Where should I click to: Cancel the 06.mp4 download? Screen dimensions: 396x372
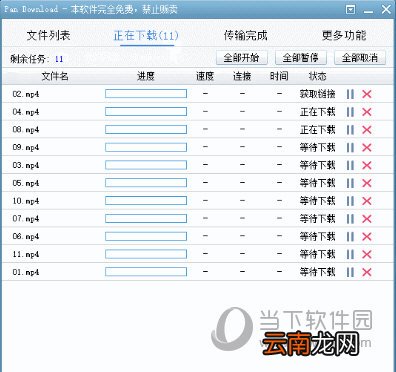click(367, 237)
